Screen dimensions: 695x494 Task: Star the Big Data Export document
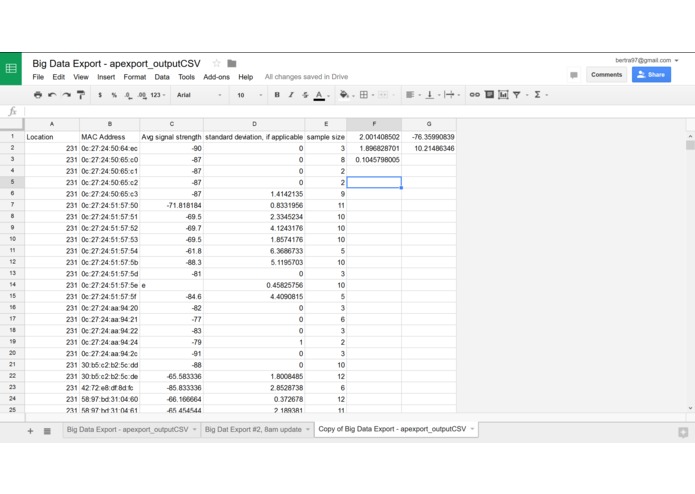(x=216, y=63)
